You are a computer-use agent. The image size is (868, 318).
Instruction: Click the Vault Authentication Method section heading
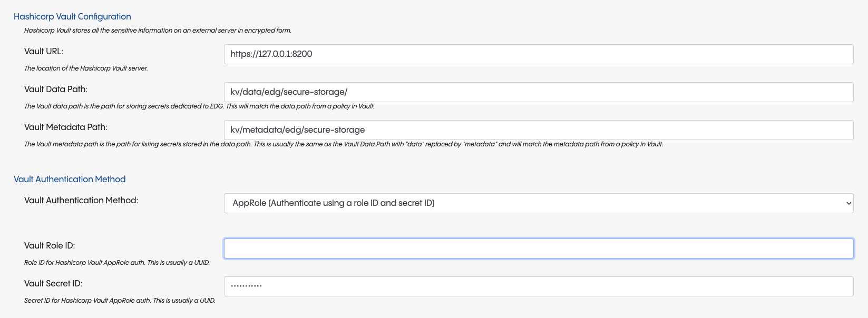70,180
